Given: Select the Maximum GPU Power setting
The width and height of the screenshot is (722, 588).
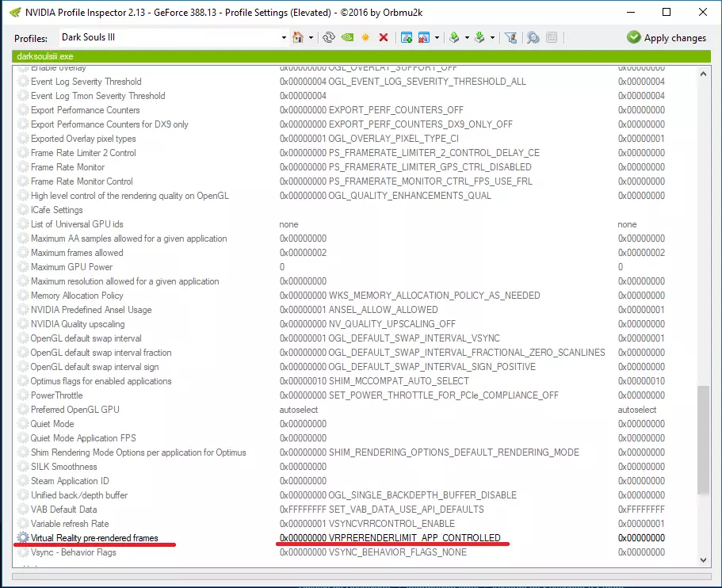Looking at the screenshot, I should 71,267.
